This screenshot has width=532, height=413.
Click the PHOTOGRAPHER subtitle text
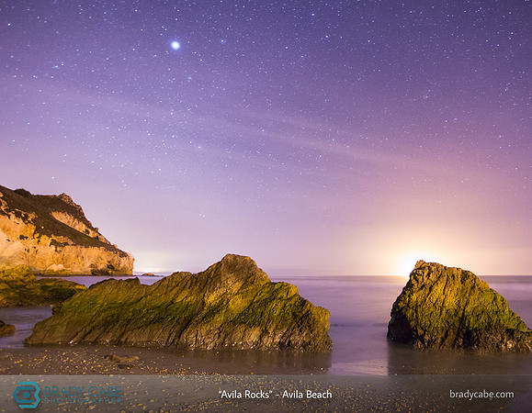tap(83, 401)
